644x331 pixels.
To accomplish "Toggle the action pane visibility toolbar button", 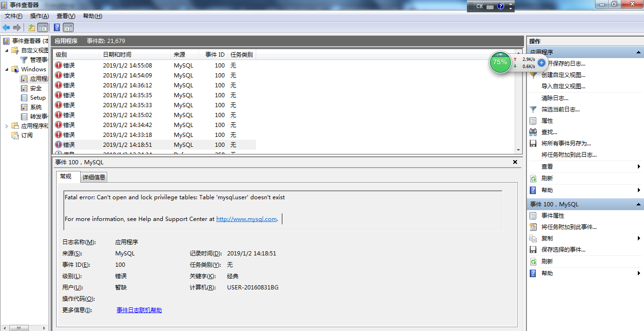I will 68,27.
